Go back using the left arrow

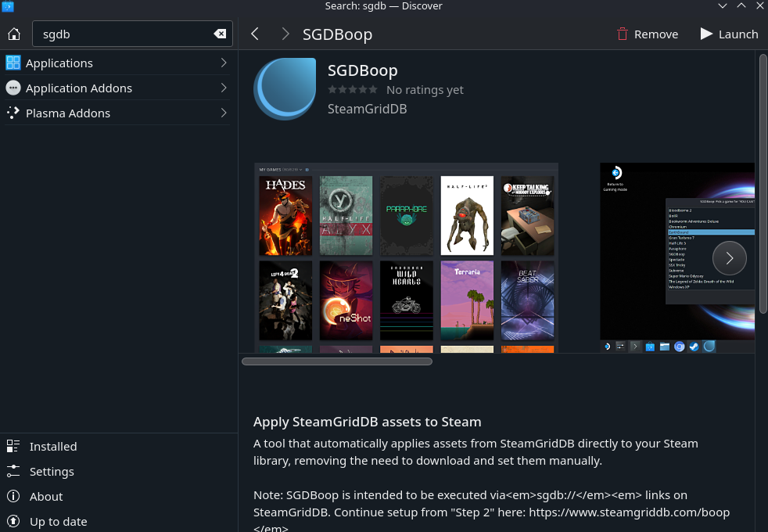pyautogui.click(x=254, y=34)
